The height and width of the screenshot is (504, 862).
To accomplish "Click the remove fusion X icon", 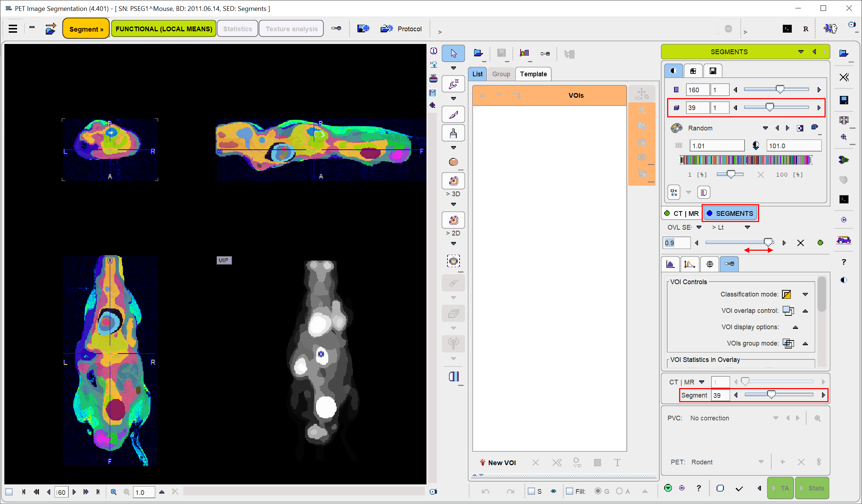I will 801,243.
